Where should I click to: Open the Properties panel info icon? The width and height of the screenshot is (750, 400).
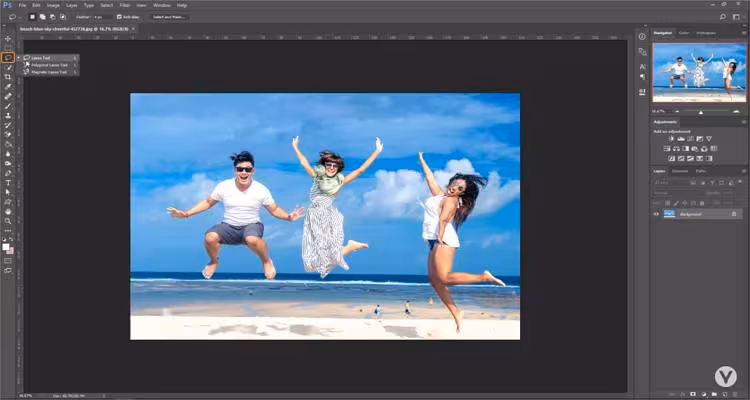pyautogui.click(x=642, y=36)
